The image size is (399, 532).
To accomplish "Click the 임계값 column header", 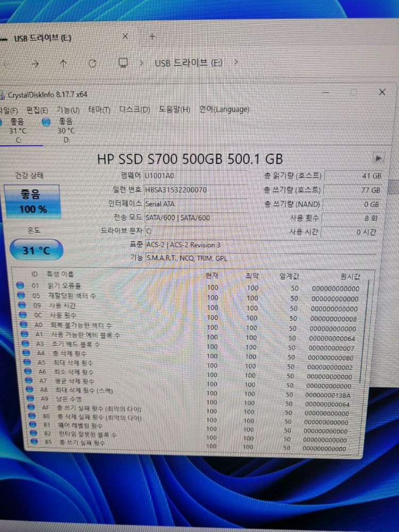I will (289, 276).
